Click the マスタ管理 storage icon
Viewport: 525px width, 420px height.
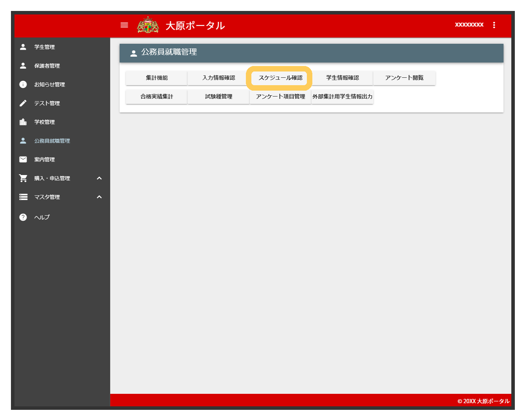click(23, 197)
